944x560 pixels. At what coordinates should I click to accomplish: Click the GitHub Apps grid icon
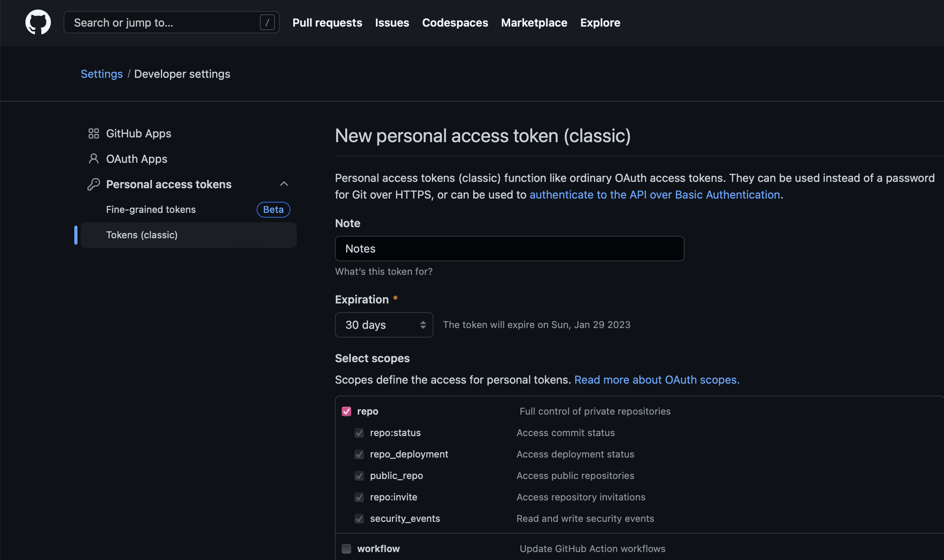coord(93,133)
